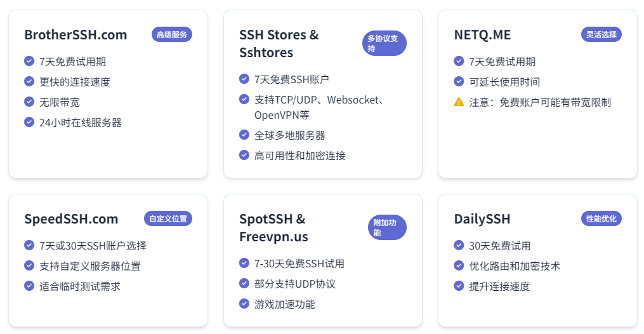The height and width of the screenshot is (334, 644).
Task: Click checkmark icon beside 可延长使用时间
Action: coord(459,81)
